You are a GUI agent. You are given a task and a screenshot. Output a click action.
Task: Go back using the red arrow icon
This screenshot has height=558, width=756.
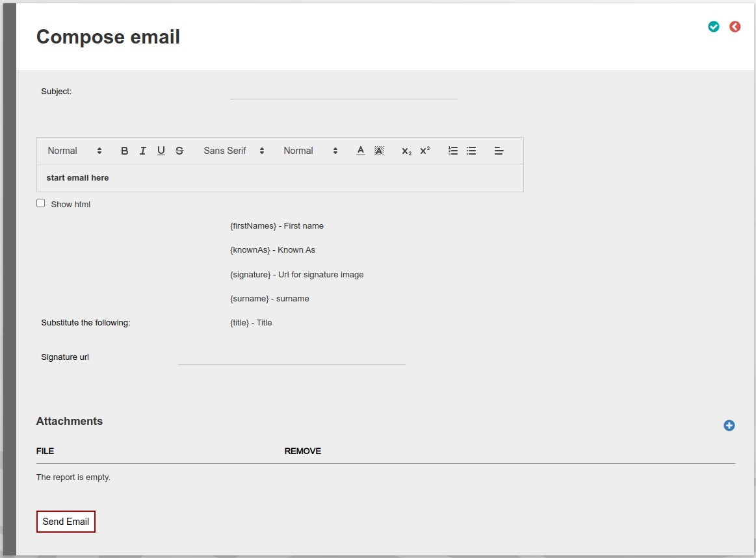735,27
